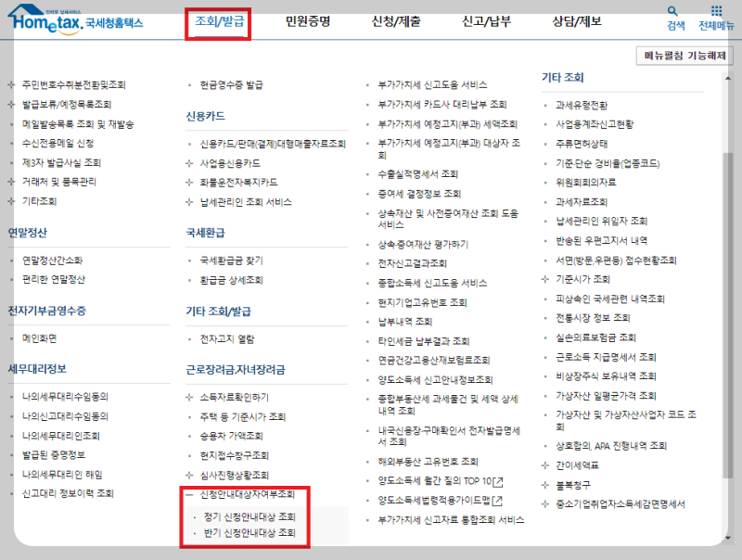
Task: Open 국세환급금 찾기 link
Action: 231,261
